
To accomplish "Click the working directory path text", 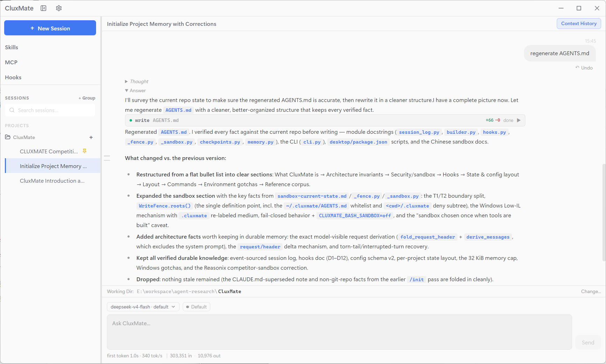I will point(189,291).
